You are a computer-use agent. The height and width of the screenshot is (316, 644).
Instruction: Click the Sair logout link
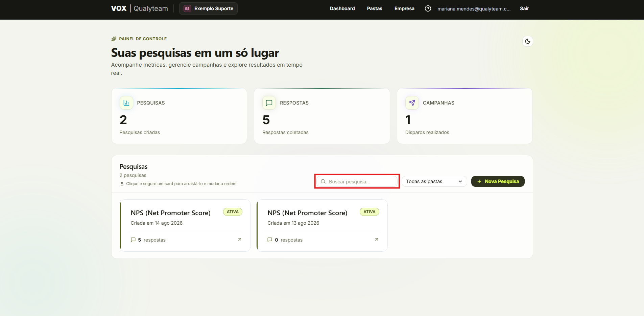point(524,8)
